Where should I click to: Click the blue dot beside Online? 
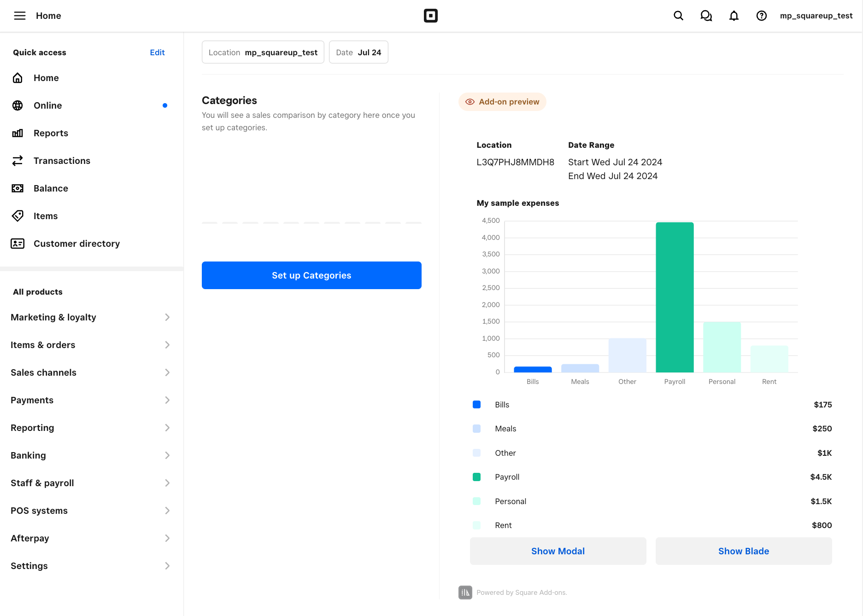(x=165, y=105)
